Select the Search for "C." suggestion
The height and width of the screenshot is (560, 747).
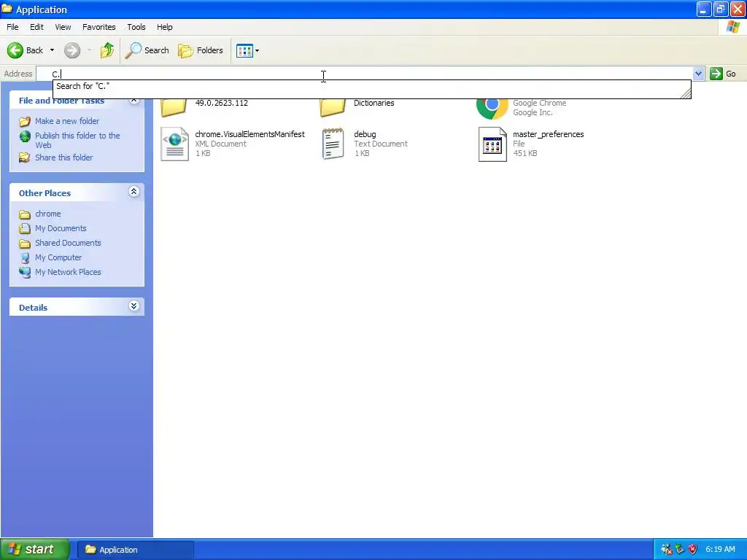pos(371,86)
